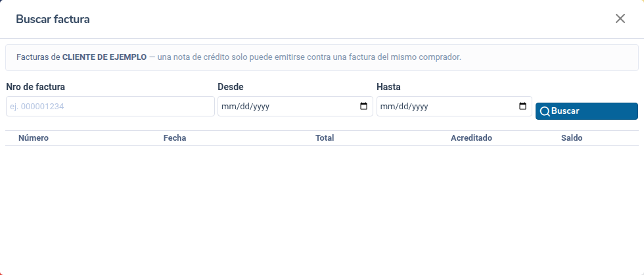This screenshot has height=275, width=644.
Task: Open the Desde calendar picker icon
Action: (x=363, y=106)
